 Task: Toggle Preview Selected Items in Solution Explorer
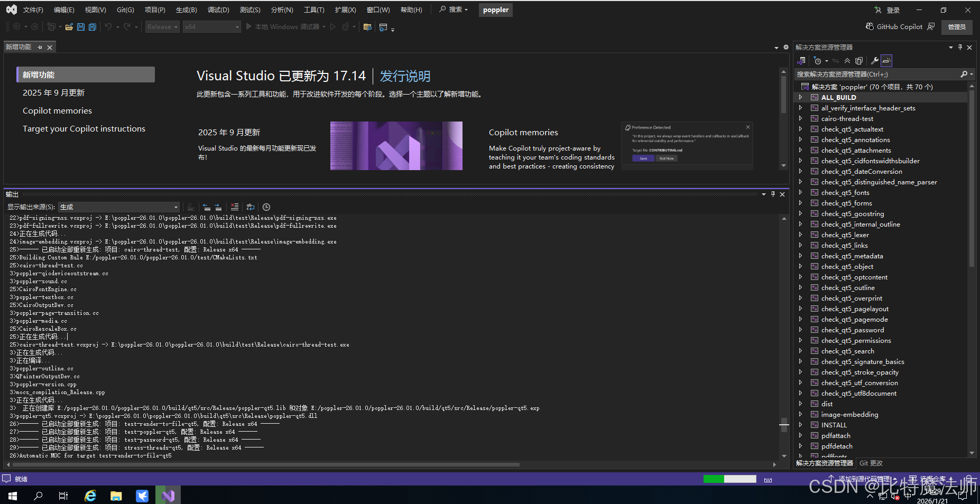(886, 61)
